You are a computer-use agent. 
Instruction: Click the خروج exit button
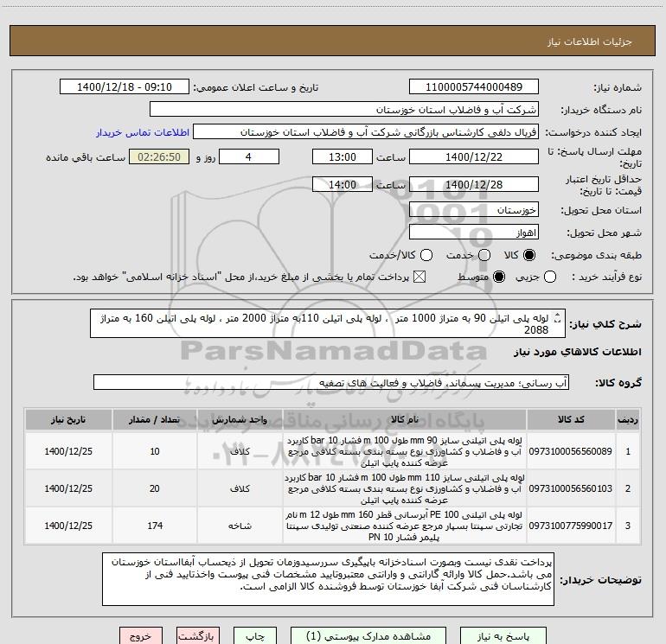tap(141, 636)
